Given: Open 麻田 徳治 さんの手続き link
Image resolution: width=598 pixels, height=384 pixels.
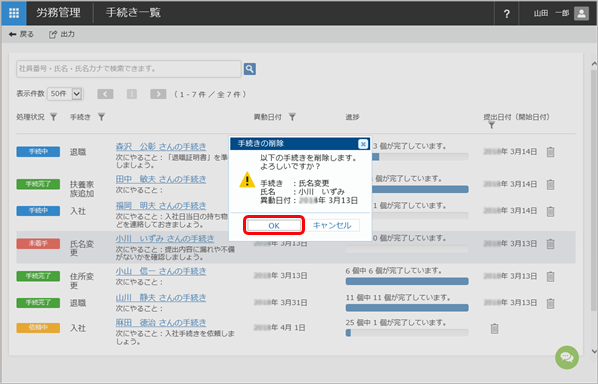Looking at the screenshot, I should click(161, 323).
